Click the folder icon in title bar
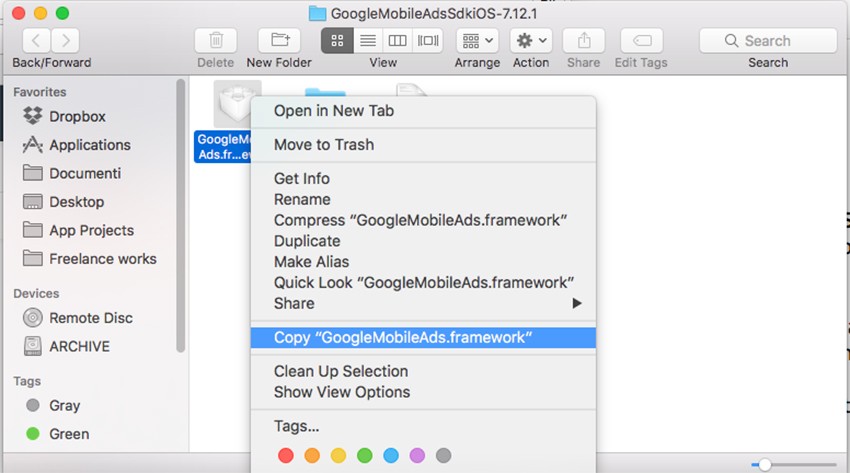This screenshot has height=473, width=850. (317, 13)
